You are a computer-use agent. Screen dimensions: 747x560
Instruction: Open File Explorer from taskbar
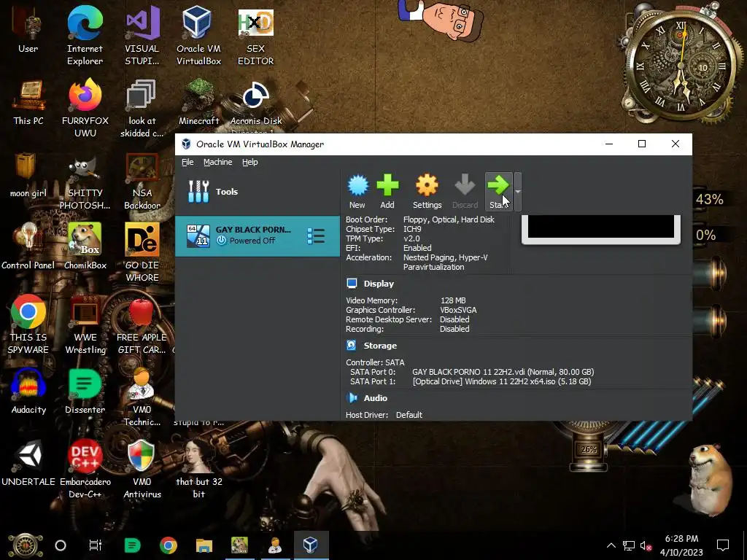(x=204, y=545)
